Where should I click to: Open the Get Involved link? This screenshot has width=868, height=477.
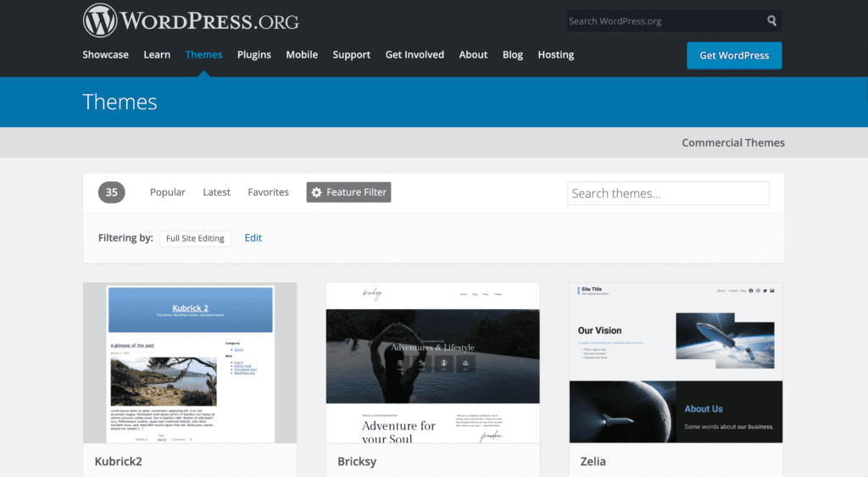click(415, 55)
